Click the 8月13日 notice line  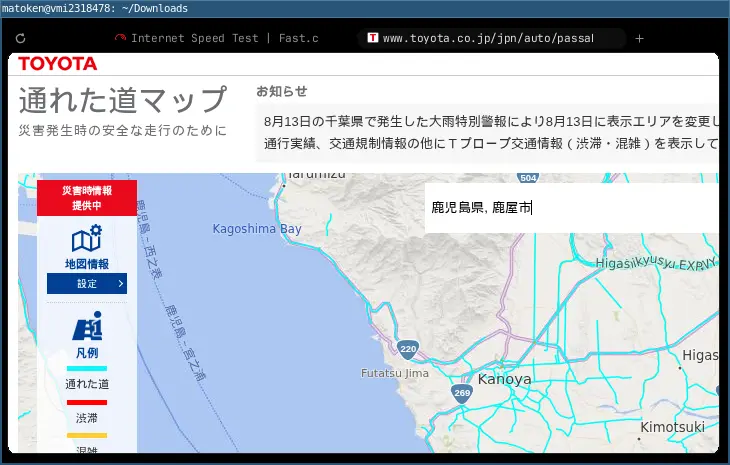click(491, 121)
